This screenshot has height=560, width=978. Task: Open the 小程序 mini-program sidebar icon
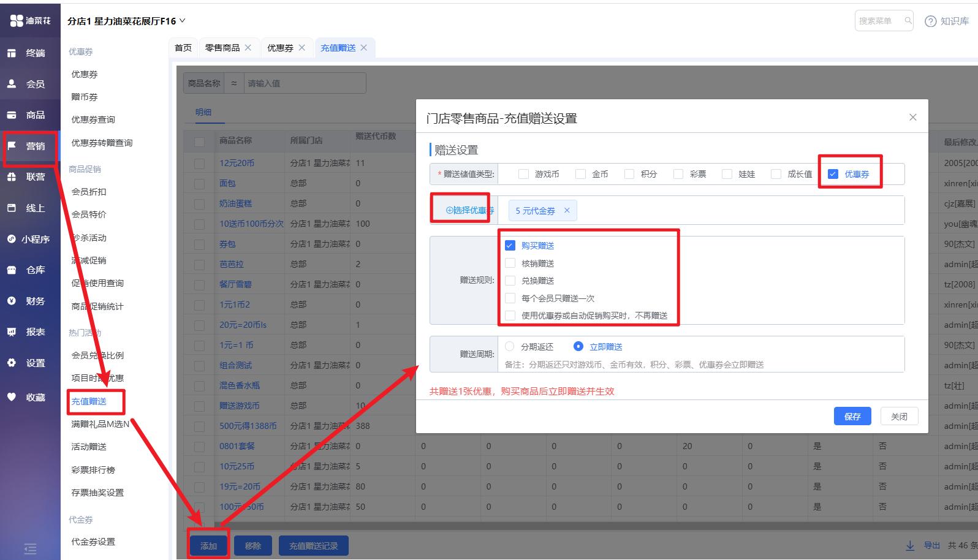(x=12, y=239)
